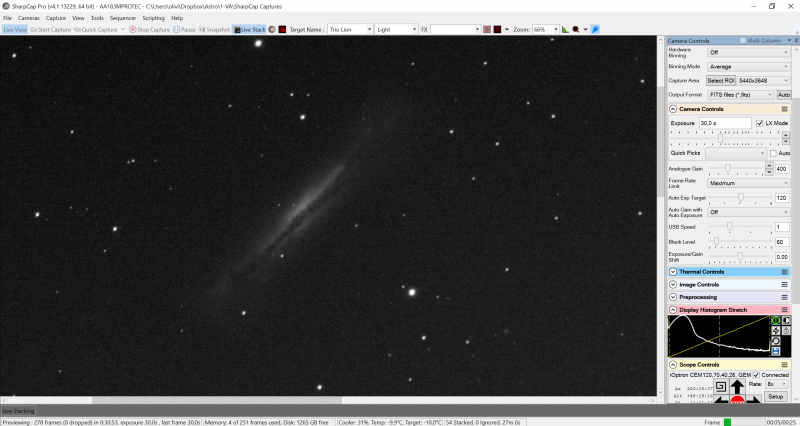The height and width of the screenshot is (426, 800).
Task: Open the Hardware Binning dropdown
Action: [748, 53]
